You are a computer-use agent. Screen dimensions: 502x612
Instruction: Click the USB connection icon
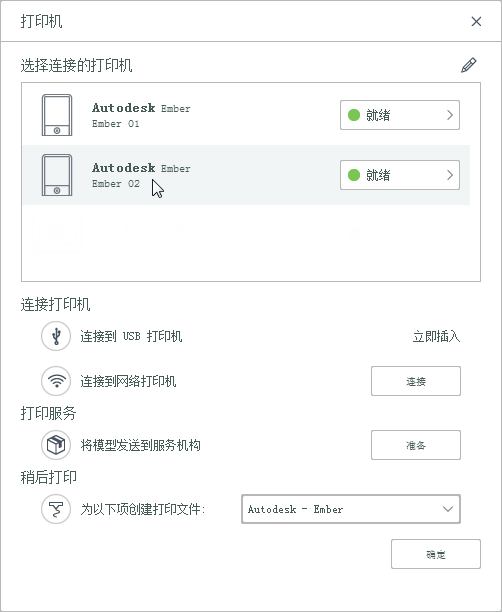tap(56, 336)
